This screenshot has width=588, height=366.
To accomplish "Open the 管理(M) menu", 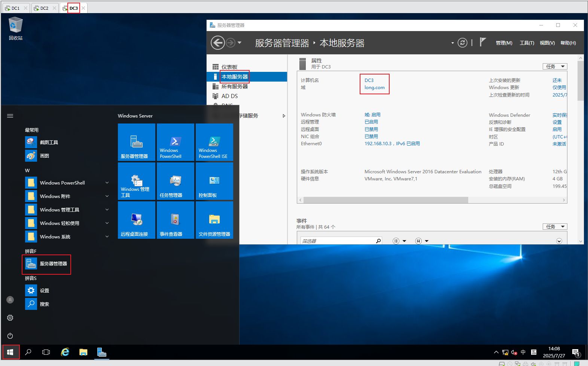I will 504,43.
